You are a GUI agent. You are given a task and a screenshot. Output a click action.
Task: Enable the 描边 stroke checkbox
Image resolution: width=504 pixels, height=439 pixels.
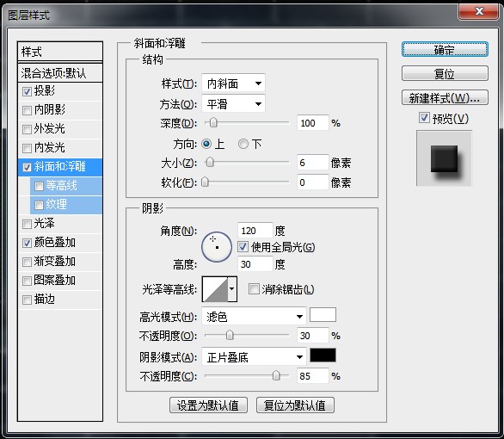click(27, 300)
